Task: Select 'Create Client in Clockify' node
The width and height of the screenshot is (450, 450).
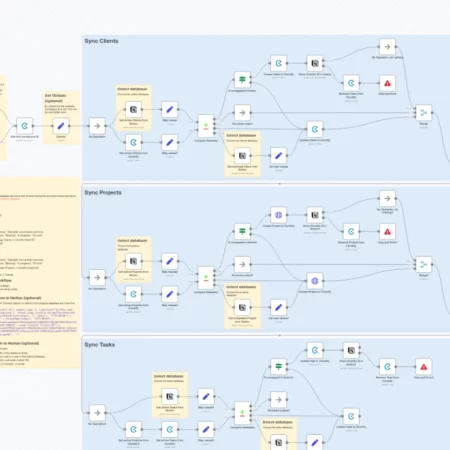Action: 279,63
